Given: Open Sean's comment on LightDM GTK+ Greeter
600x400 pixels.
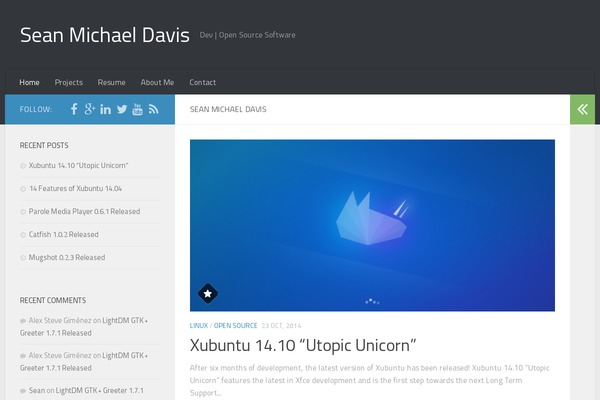Looking at the screenshot, I should tap(99, 390).
